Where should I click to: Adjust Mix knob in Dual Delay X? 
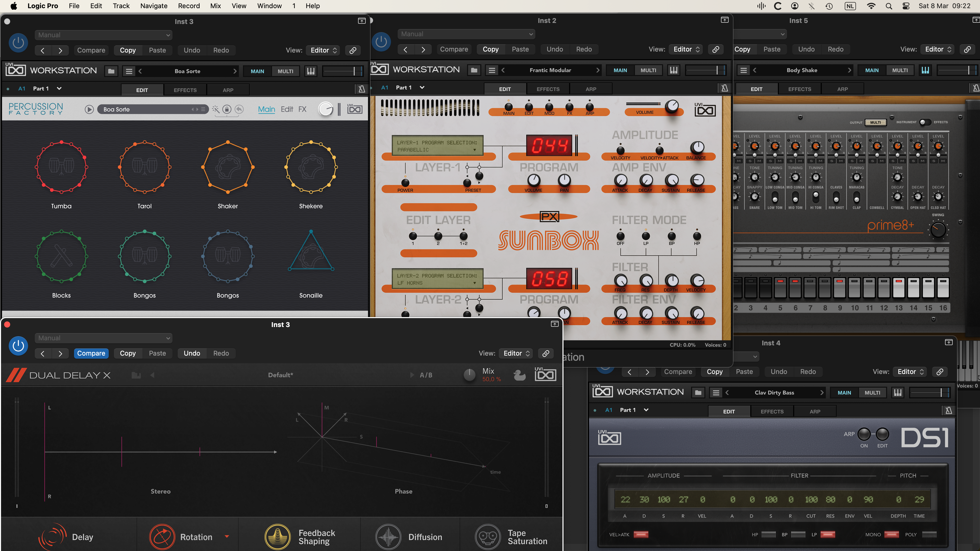tap(470, 375)
